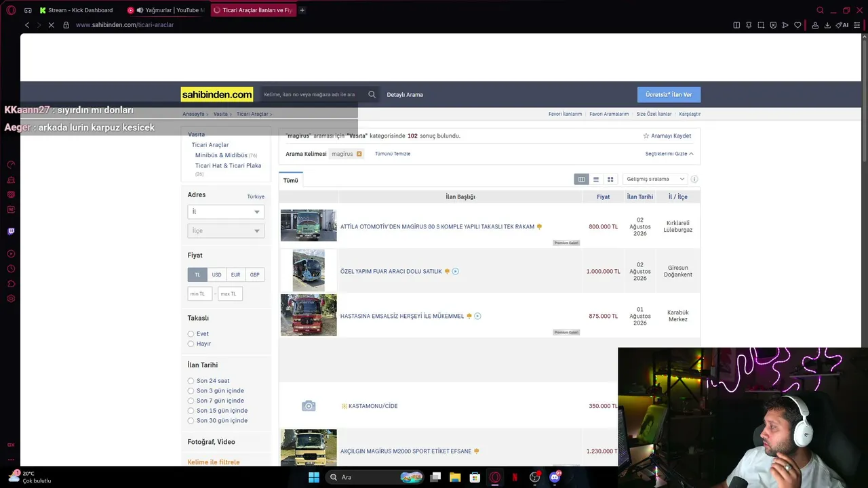Image resolution: width=868 pixels, height=488 pixels.
Task: Open the AI assistant icon in the toolbar
Action: [x=842, y=25]
